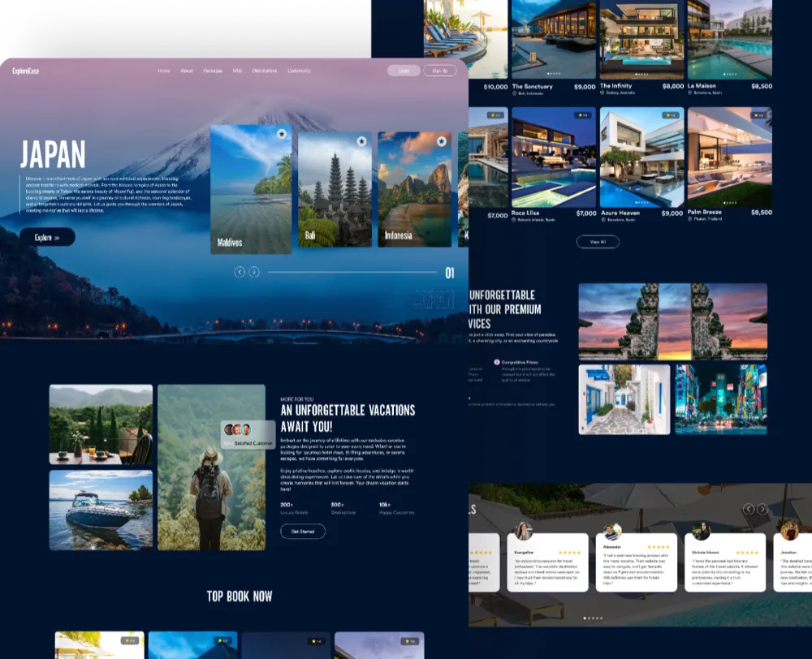The image size is (812, 659).
Task: Click location pin under Roca Llisa
Action: pyautogui.click(x=514, y=220)
